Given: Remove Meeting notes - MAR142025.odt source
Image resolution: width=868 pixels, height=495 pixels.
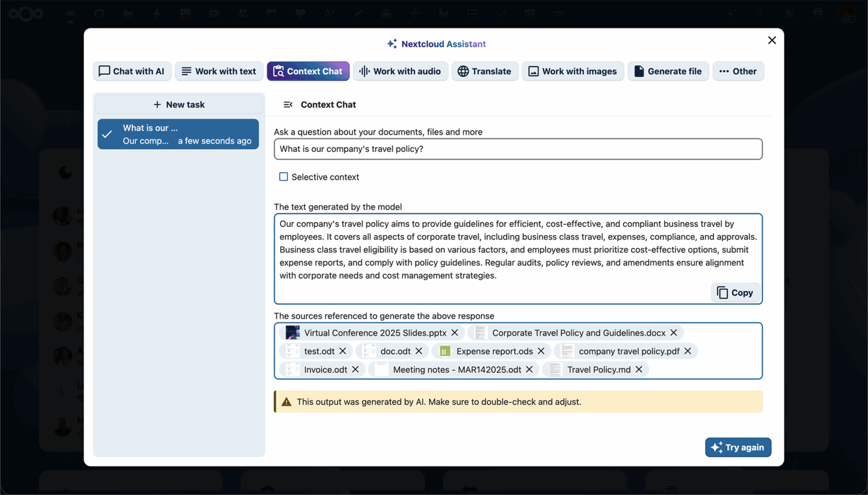Looking at the screenshot, I should (x=530, y=370).
